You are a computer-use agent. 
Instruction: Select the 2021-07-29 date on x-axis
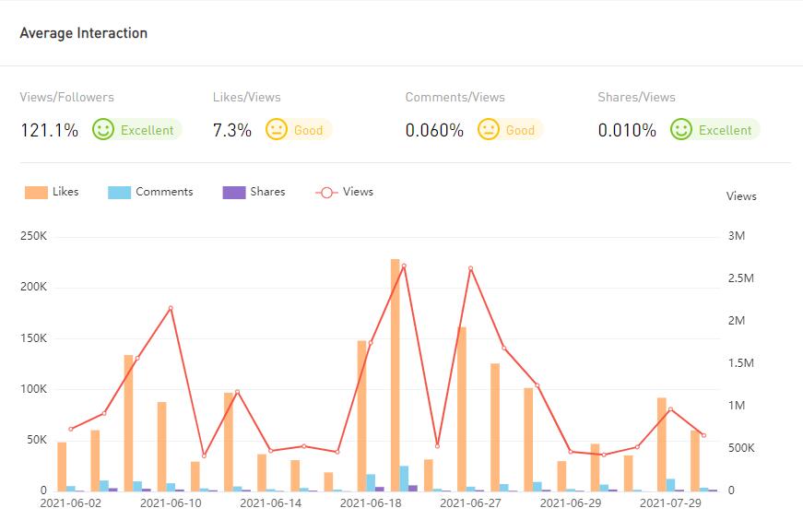(670, 503)
